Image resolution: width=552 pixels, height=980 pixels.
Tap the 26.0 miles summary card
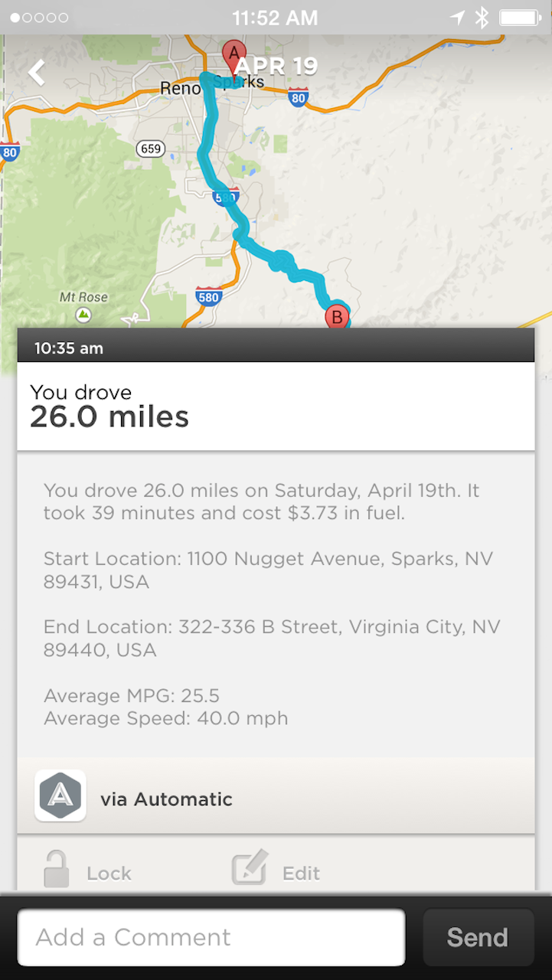click(x=276, y=407)
